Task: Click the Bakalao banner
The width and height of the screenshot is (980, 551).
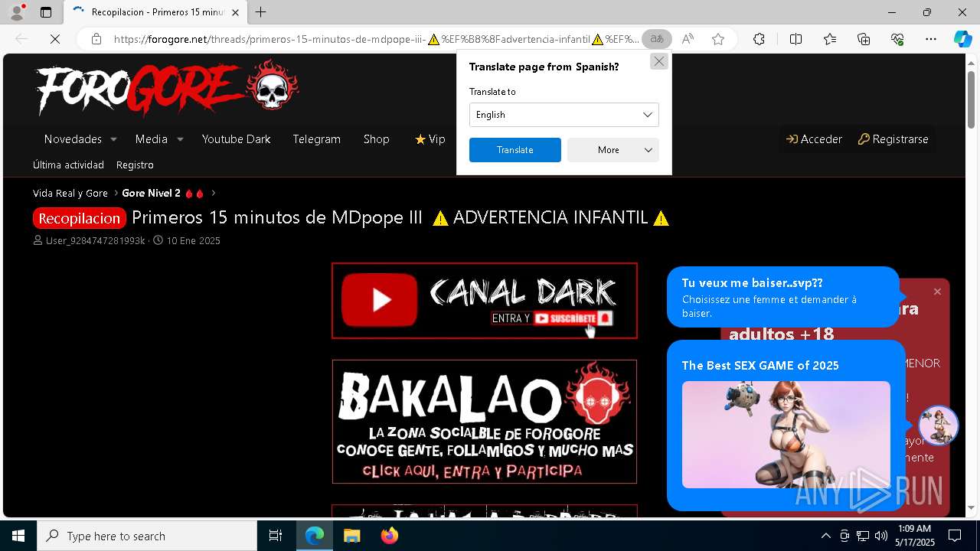Action: (485, 422)
